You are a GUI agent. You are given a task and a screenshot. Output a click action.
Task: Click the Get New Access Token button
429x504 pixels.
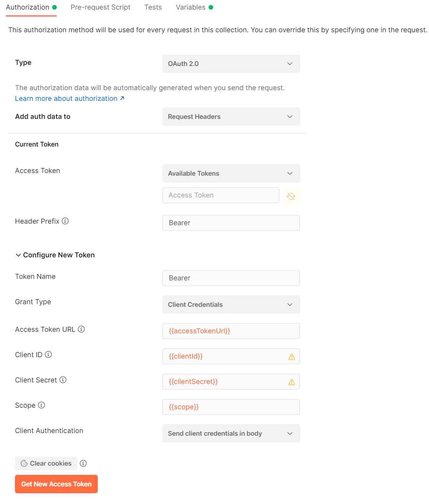pos(56,484)
